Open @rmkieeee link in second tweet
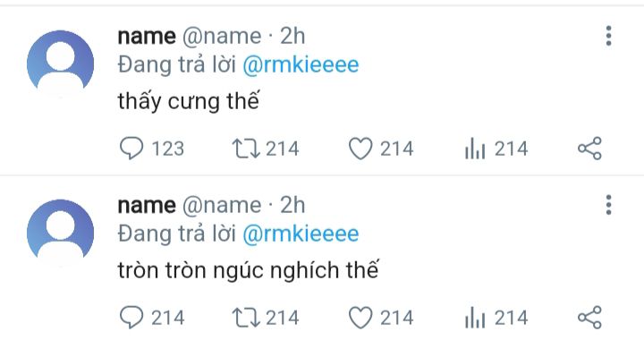The height and width of the screenshot is (340, 644). (x=301, y=234)
